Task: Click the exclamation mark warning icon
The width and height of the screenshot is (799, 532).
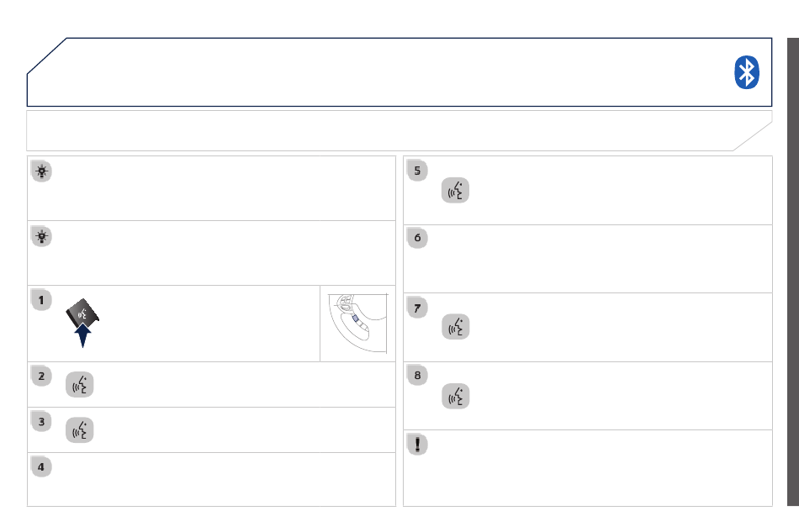Action: [417, 445]
